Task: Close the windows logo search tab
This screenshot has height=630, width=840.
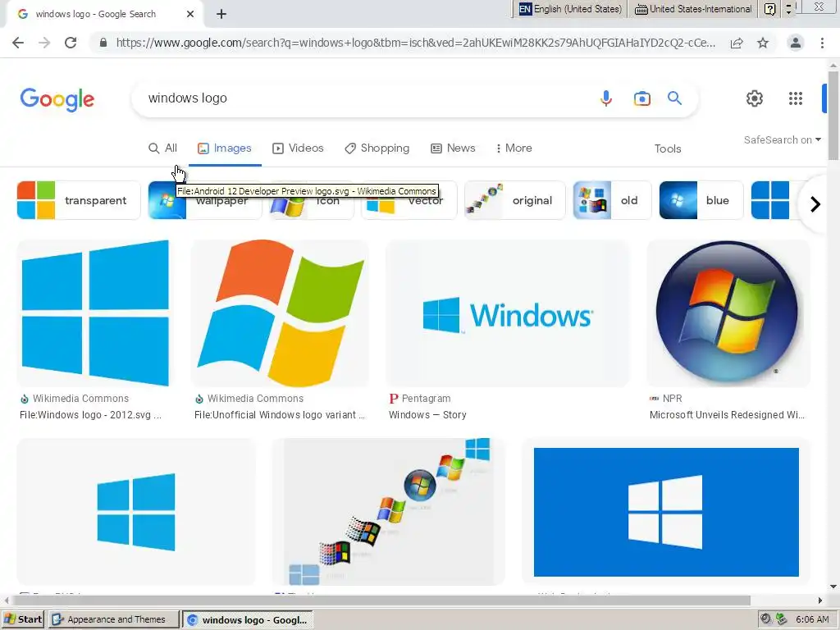Action: tap(190, 14)
